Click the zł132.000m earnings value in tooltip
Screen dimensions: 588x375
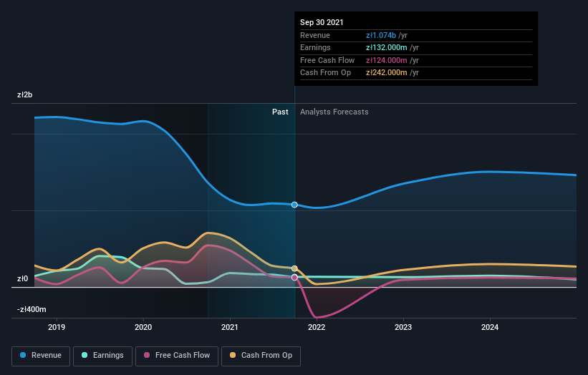point(387,47)
